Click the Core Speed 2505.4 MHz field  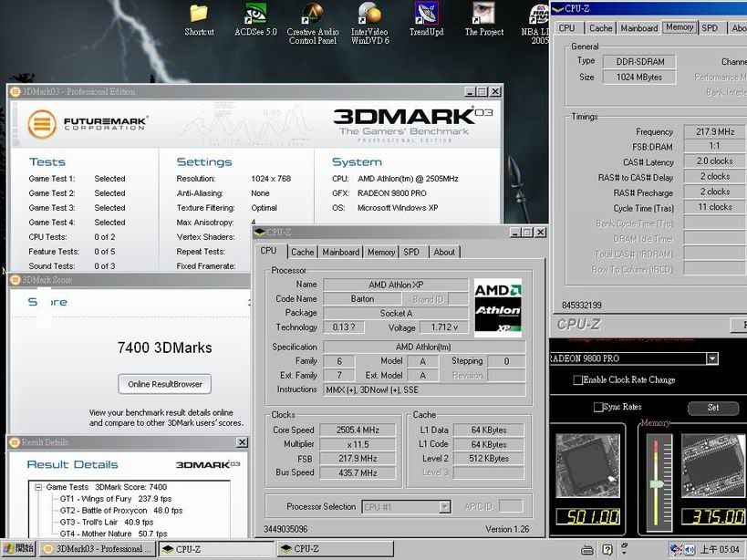tap(358, 430)
